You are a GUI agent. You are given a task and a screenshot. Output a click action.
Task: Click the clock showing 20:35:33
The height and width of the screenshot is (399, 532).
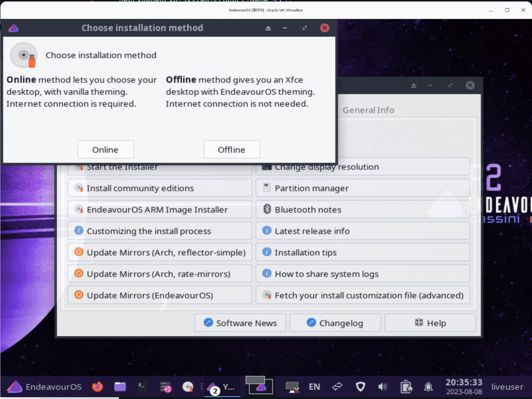pos(464,382)
